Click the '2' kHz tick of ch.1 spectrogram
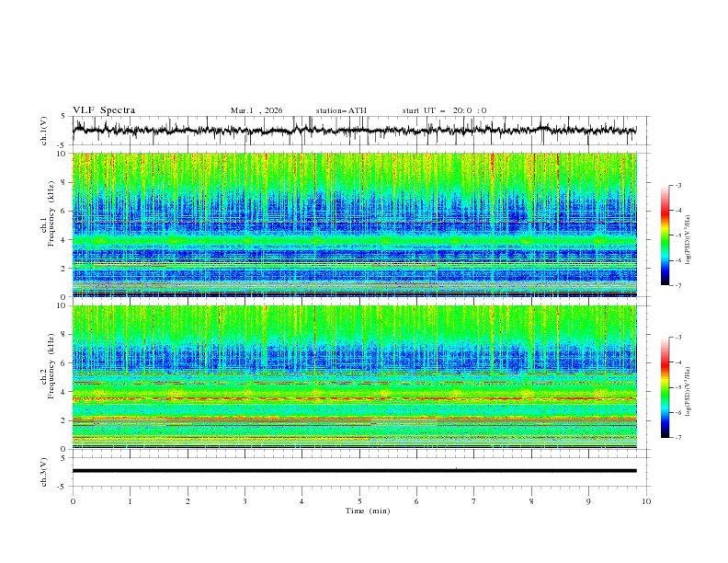The height and width of the screenshot is (563, 728). [x=64, y=268]
